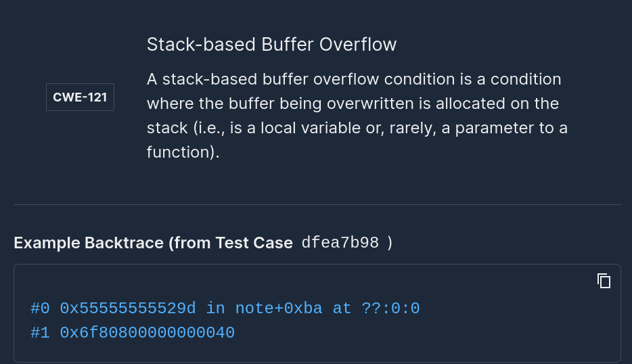Click the description's first line about overflow condition
Viewport: 632px width, 364px height.
[x=354, y=79]
